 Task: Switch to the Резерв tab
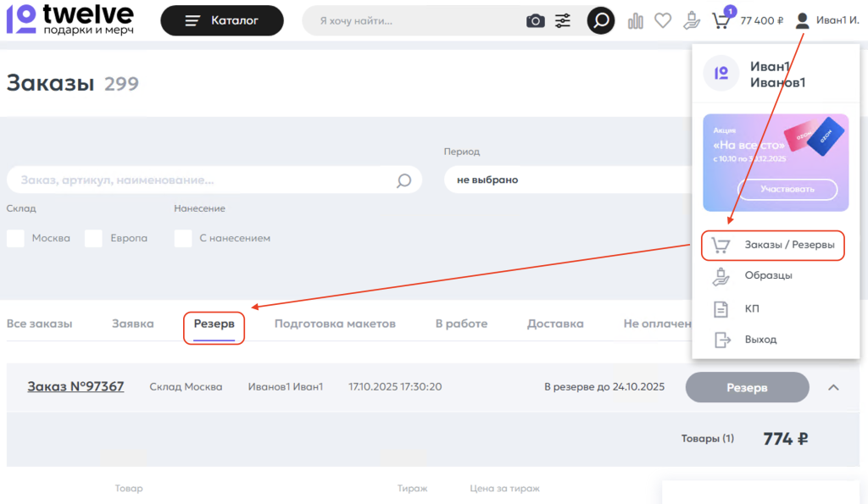[214, 324]
